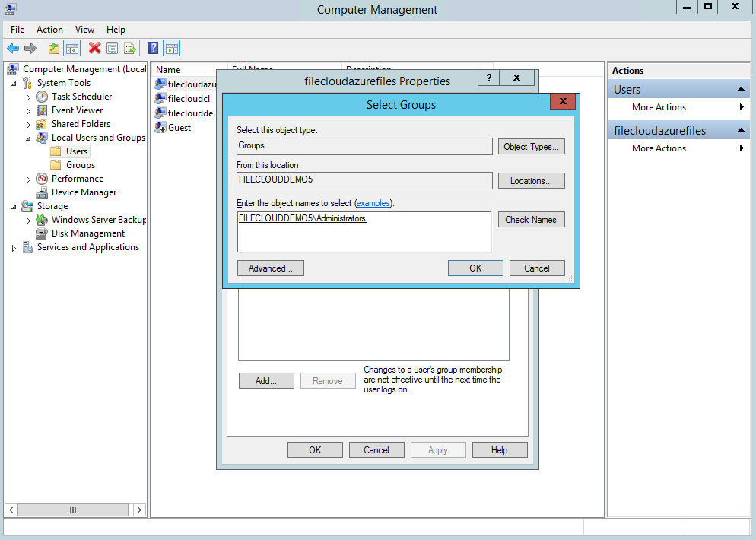756x540 pixels.
Task: Click the FILECLOUDDEMO5 location field
Action: (364, 180)
